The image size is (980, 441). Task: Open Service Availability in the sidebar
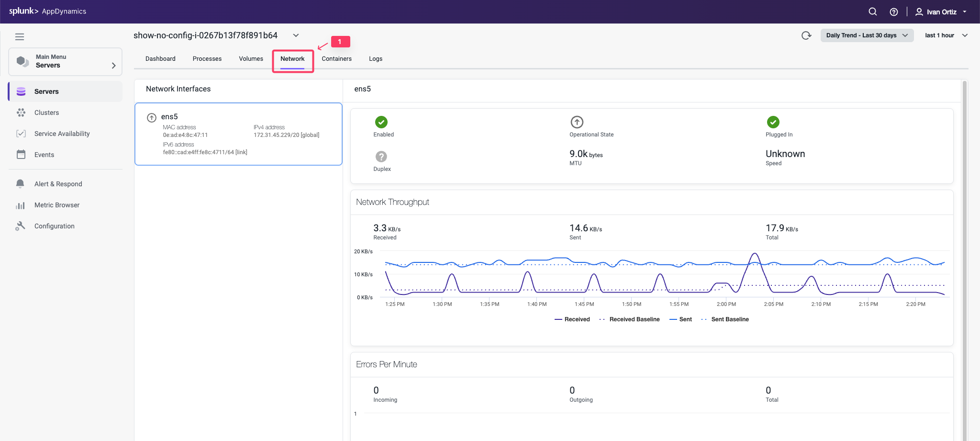[61, 134]
